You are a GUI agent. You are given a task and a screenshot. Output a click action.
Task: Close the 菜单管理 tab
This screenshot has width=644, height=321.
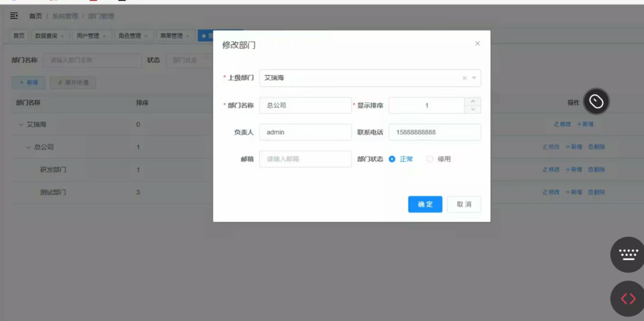pos(187,36)
